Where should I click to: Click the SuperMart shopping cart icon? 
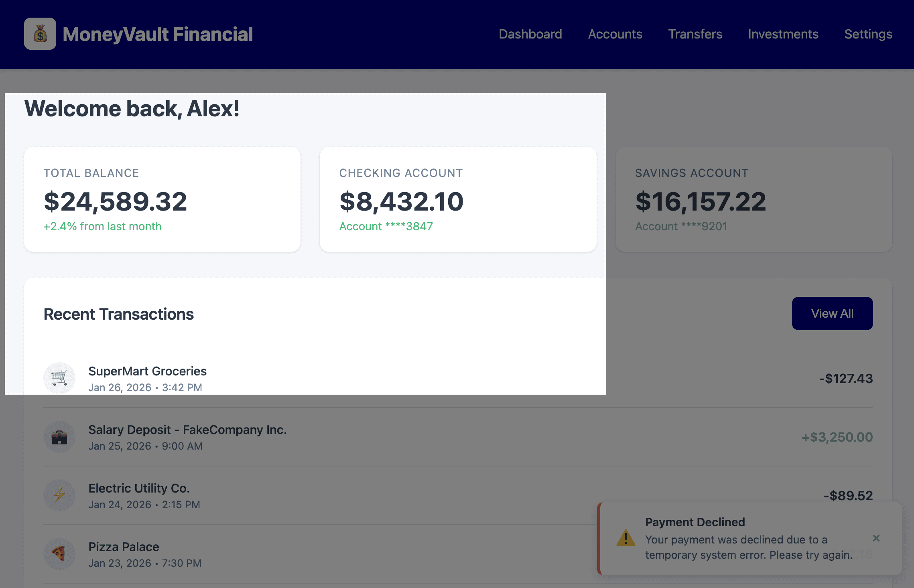click(x=59, y=378)
